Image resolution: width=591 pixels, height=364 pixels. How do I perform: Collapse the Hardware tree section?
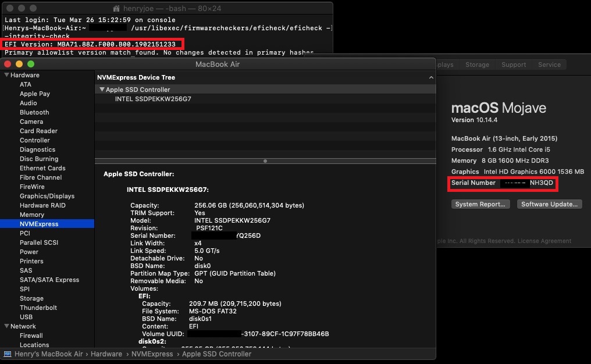[x=6, y=75]
